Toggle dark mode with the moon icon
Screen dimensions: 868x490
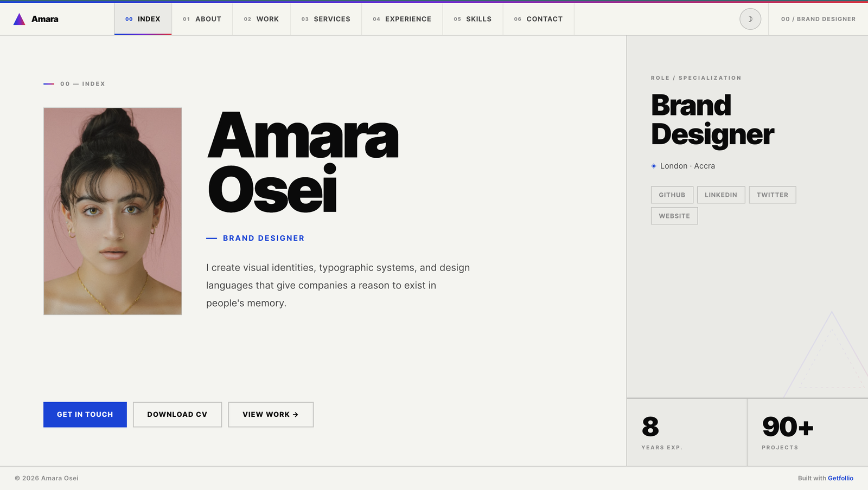coord(750,19)
